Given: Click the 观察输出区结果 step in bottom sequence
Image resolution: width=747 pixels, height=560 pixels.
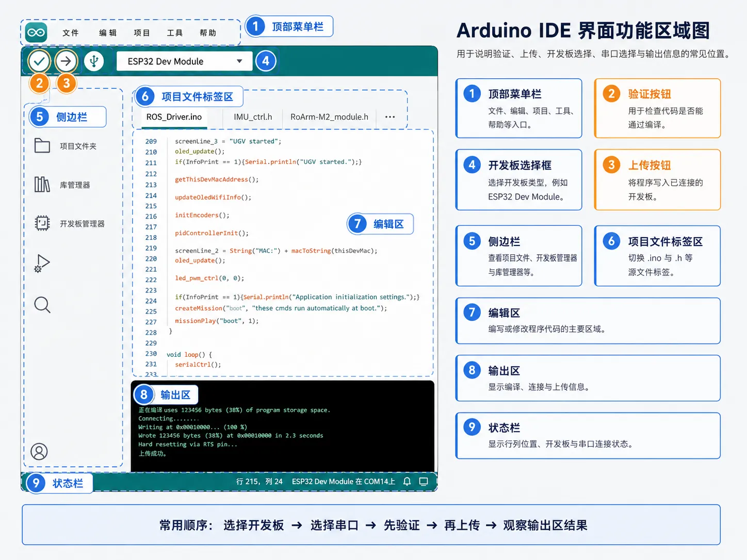Looking at the screenshot, I should 545,525.
